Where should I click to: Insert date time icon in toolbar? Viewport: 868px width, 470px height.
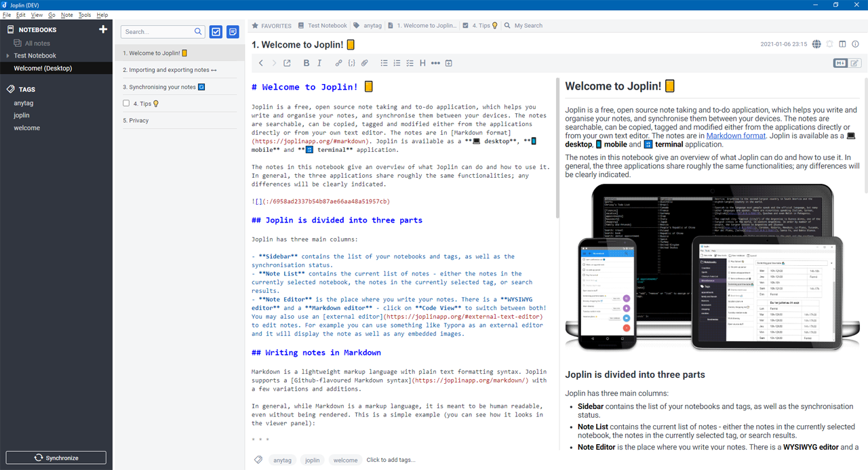[448, 63]
